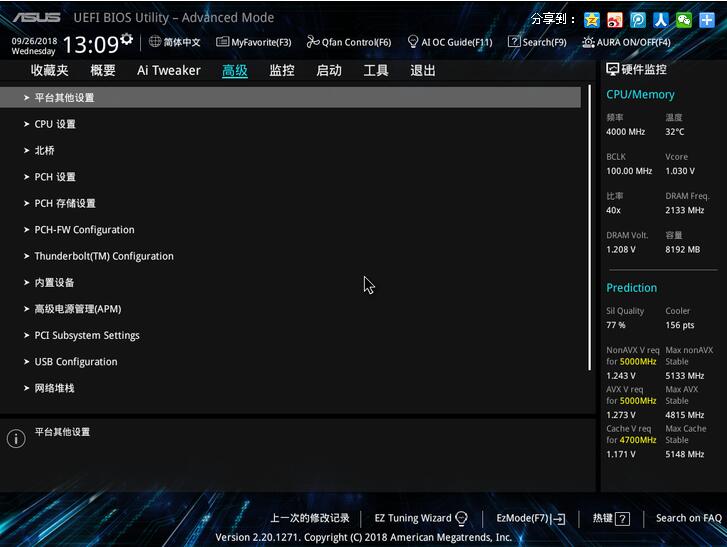Click the 4000 MHz frequency value
Image resolution: width=727 pixels, height=547 pixels.
(x=625, y=132)
